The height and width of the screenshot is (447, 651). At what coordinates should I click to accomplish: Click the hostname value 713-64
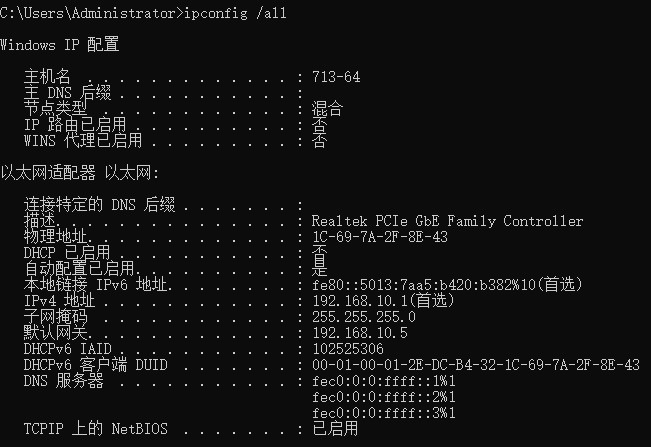click(x=336, y=77)
